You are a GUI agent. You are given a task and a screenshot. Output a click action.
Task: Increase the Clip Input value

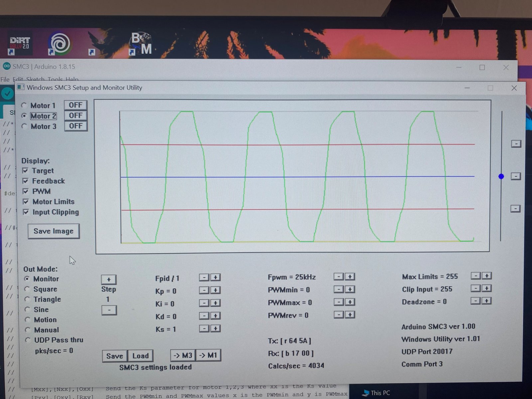pos(487,288)
